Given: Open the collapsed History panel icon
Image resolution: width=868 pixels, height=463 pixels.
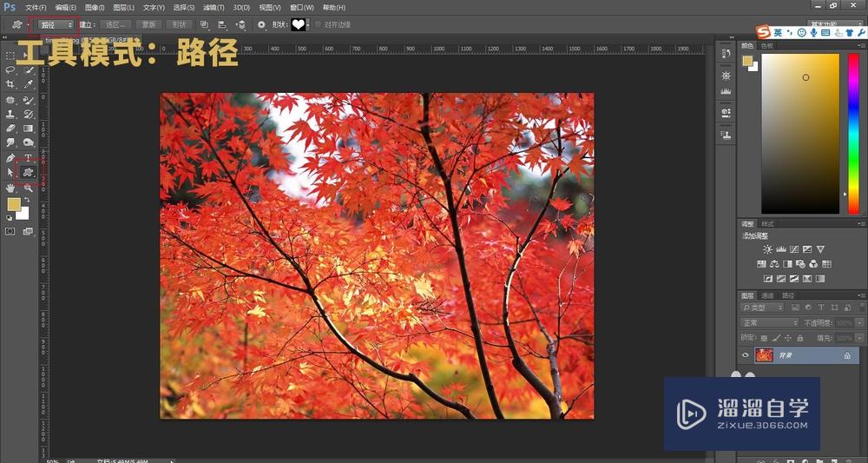Looking at the screenshot, I should point(727,54).
